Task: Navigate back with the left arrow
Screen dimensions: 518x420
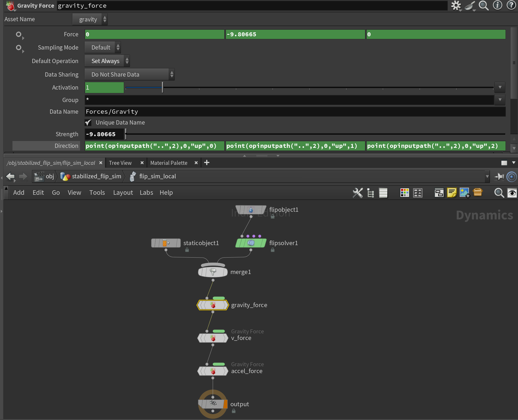Action: point(10,176)
